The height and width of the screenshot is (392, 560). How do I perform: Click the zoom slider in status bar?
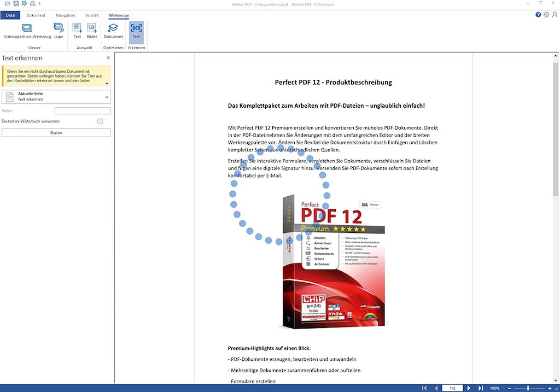[528, 388]
